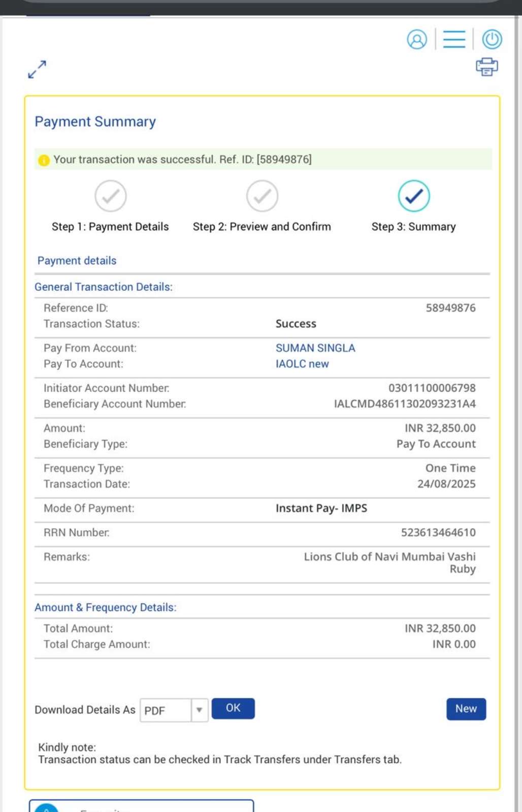Open the SUMAN SINGLA account link
The width and height of the screenshot is (522, 812).
(x=315, y=348)
